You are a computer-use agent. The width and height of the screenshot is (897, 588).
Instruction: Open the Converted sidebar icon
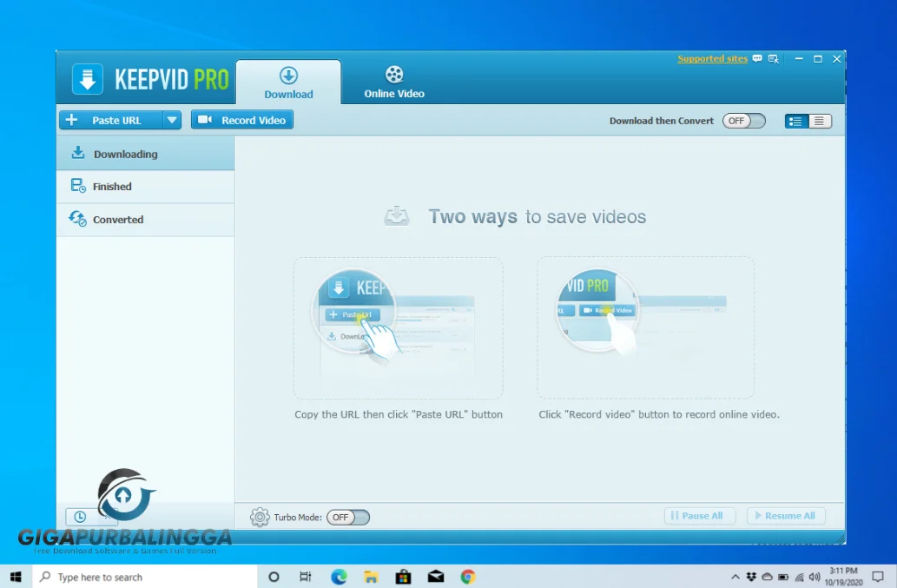(76, 220)
